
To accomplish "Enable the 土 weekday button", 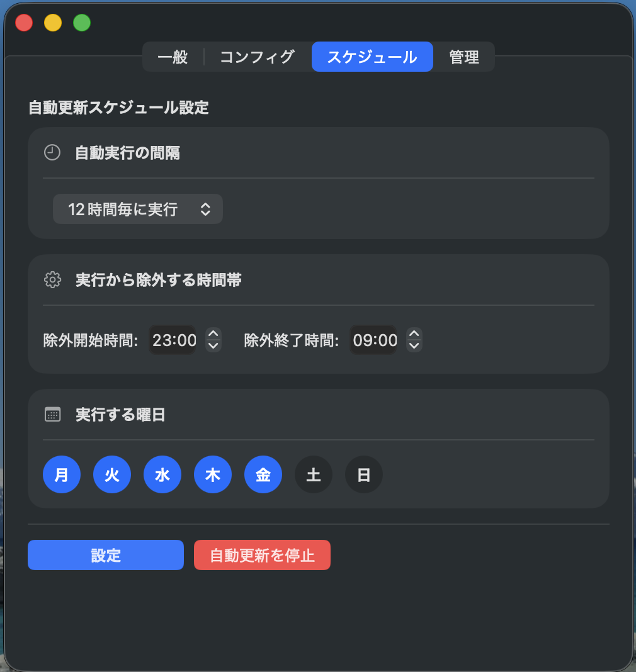I will 313,474.
